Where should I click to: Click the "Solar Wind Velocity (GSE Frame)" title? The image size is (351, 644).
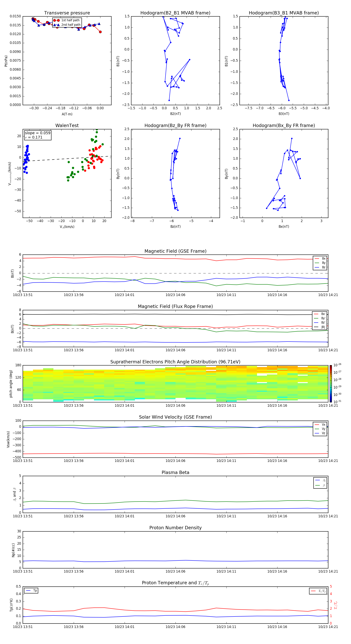click(x=175, y=417)
